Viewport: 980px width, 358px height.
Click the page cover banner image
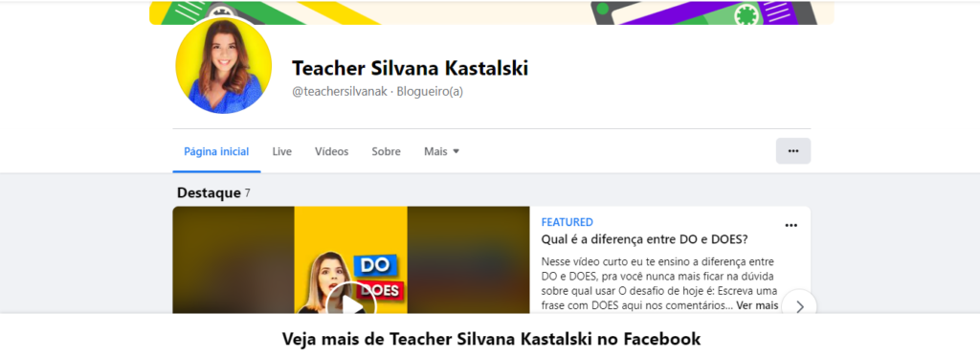click(x=491, y=12)
